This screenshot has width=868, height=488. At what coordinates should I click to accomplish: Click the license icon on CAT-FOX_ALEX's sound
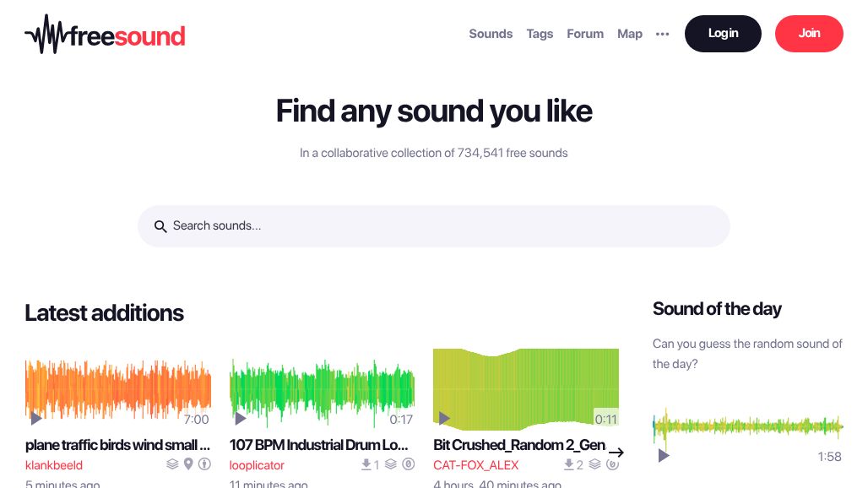tap(612, 464)
